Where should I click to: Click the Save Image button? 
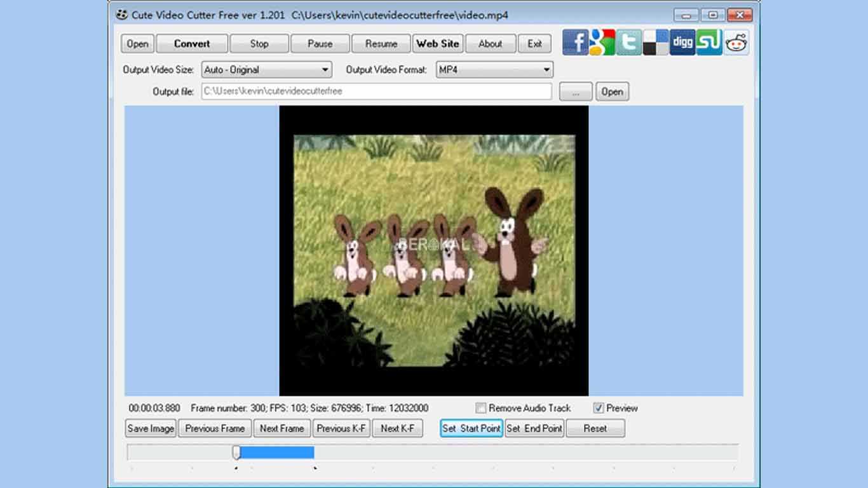pyautogui.click(x=151, y=428)
